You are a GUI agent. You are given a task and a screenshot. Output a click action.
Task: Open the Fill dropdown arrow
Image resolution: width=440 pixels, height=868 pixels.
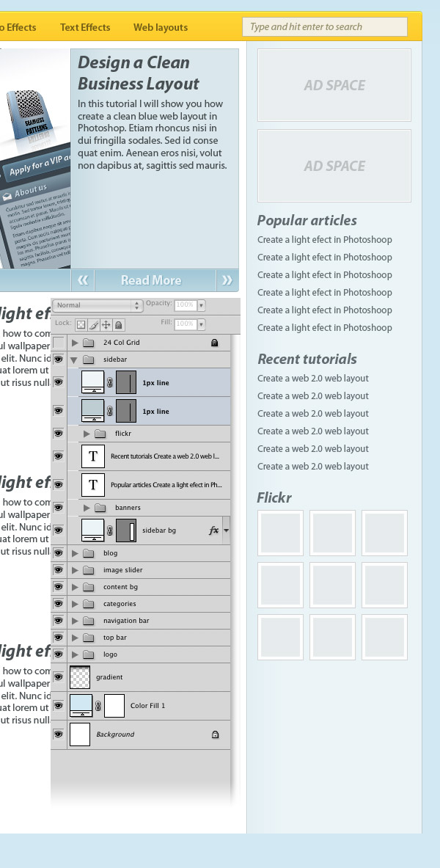click(x=201, y=324)
